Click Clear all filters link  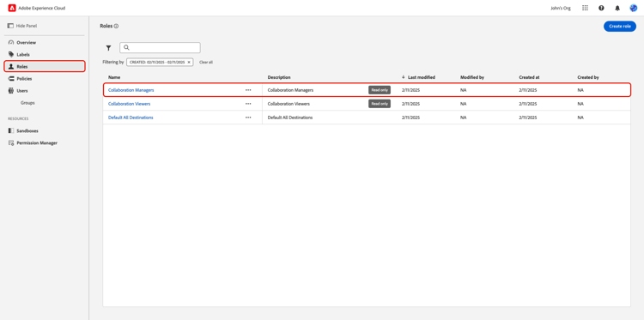coord(206,63)
